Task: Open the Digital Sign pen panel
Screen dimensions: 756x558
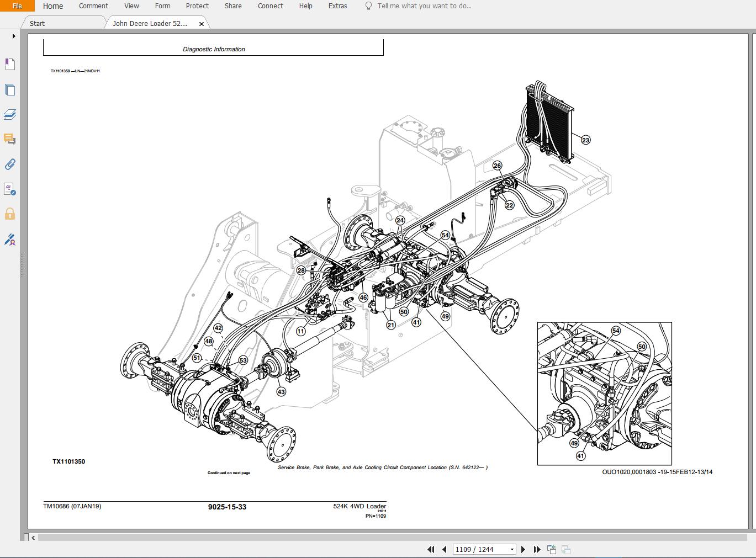Action: [x=10, y=240]
